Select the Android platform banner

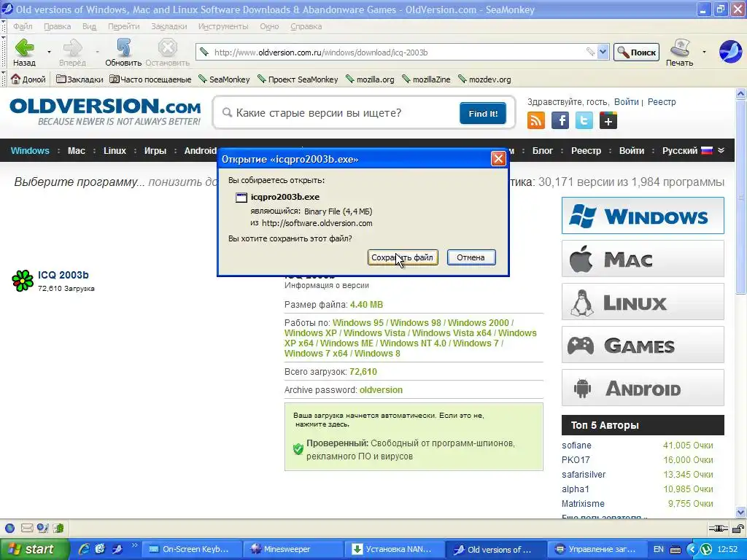point(643,388)
